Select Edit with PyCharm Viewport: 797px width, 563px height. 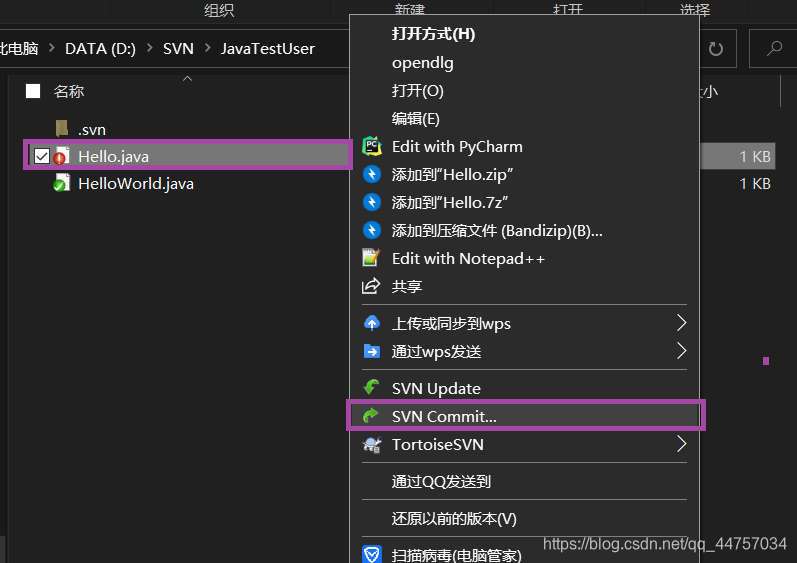(457, 147)
